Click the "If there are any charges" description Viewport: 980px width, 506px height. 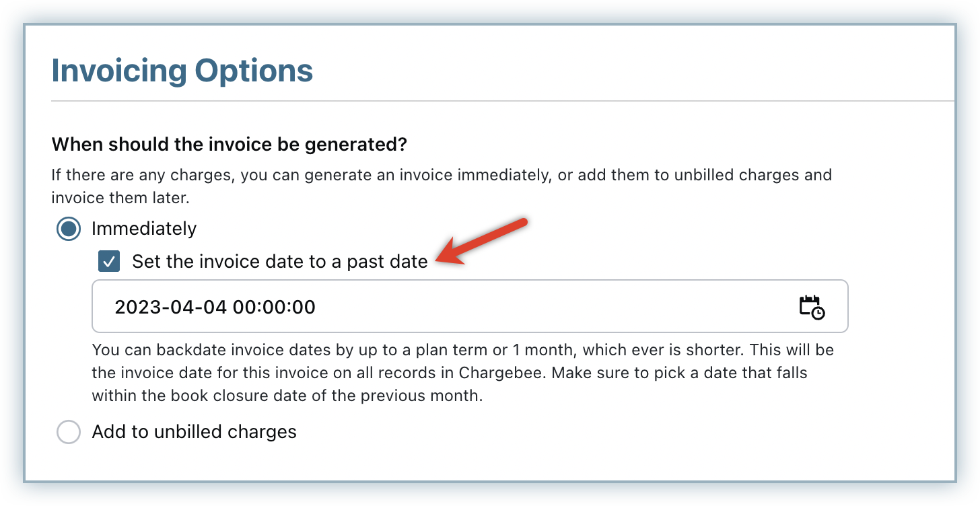pos(442,176)
